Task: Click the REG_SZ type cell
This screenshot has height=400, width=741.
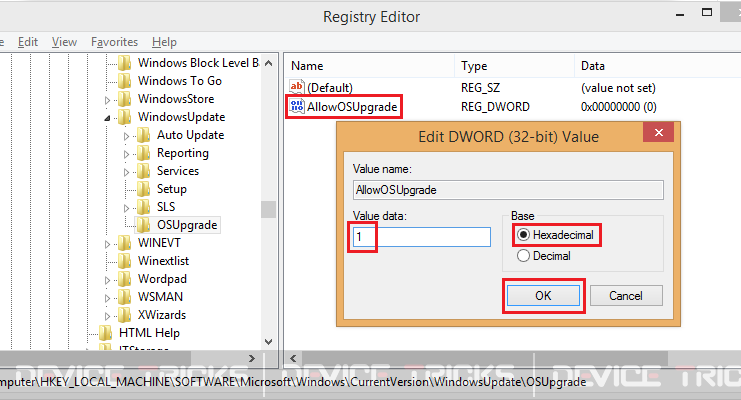Action: point(480,88)
